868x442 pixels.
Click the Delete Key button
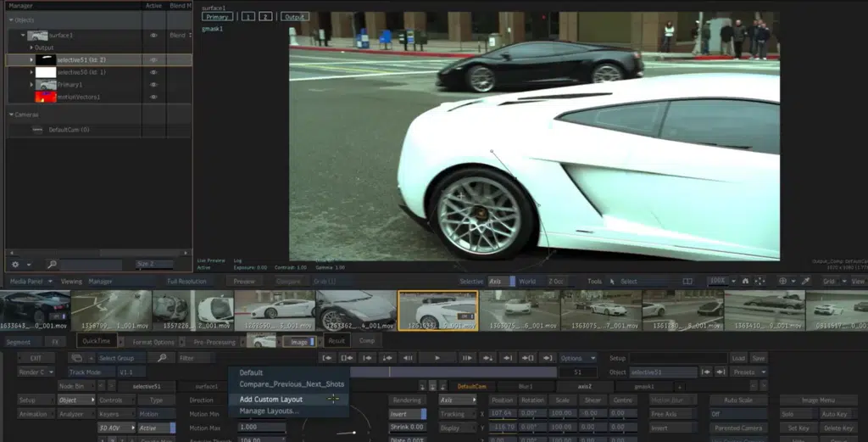pos(838,428)
